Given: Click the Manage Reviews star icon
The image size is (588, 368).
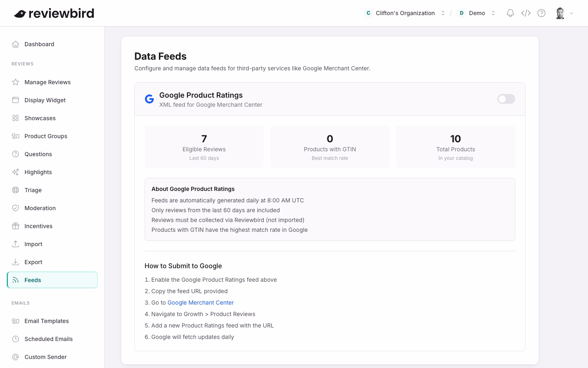Looking at the screenshot, I should pyautogui.click(x=16, y=82).
